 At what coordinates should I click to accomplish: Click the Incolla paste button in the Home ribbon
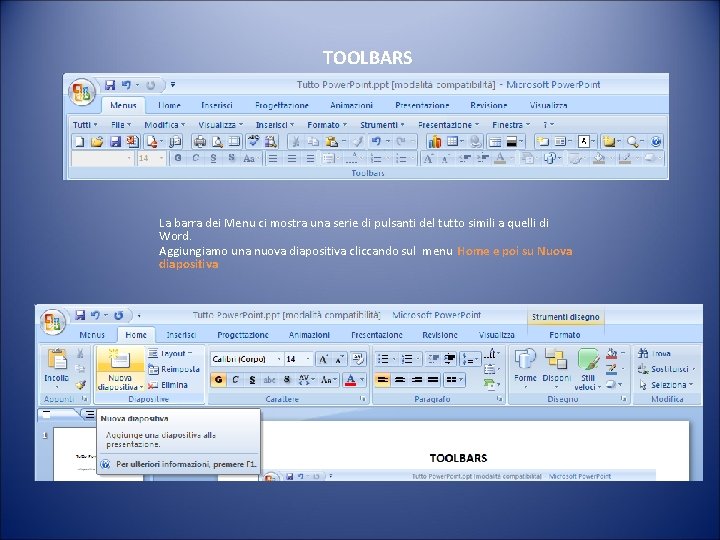coord(56,369)
